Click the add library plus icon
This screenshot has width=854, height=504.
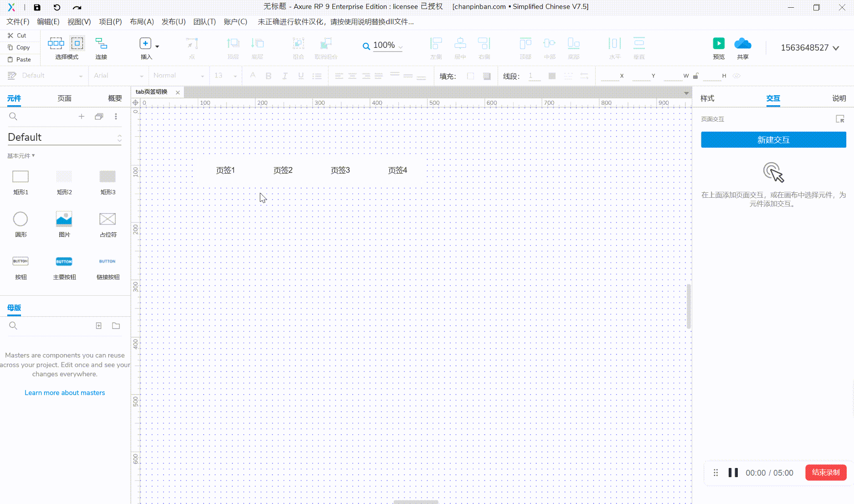tap(82, 117)
